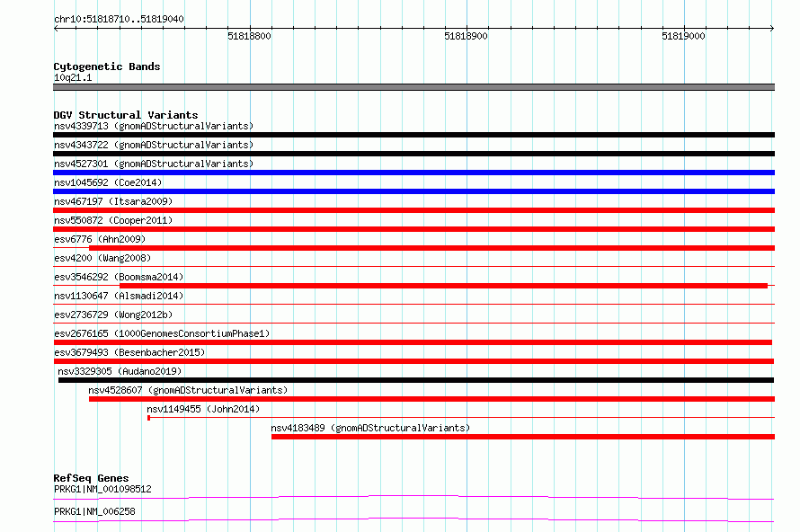
Task: Click the 51818800 ruler position
Action: 250,36
